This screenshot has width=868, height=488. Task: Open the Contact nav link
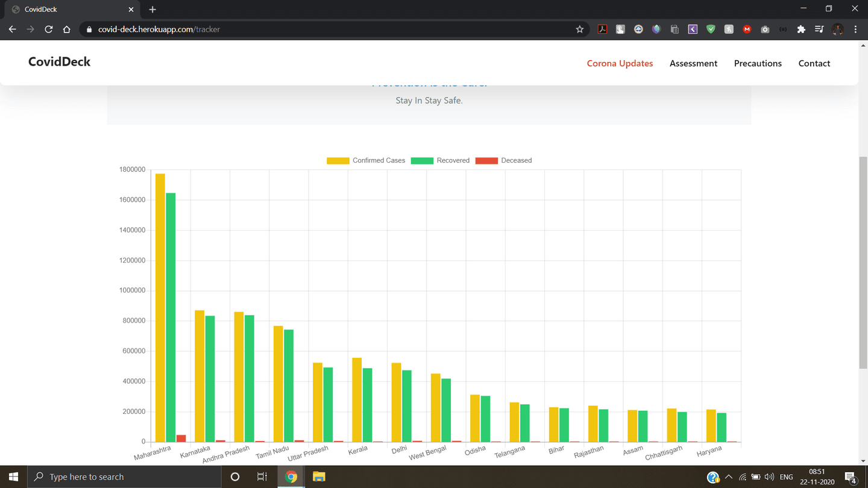tap(814, 63)
